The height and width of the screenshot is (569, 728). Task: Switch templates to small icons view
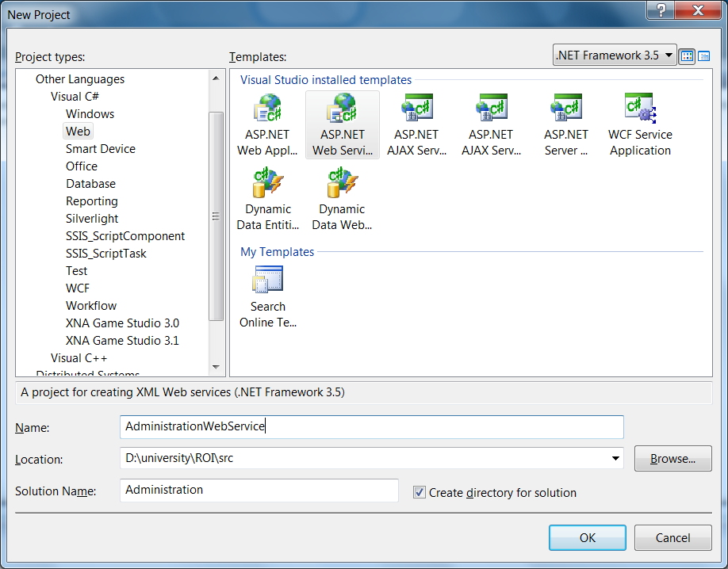704,56
